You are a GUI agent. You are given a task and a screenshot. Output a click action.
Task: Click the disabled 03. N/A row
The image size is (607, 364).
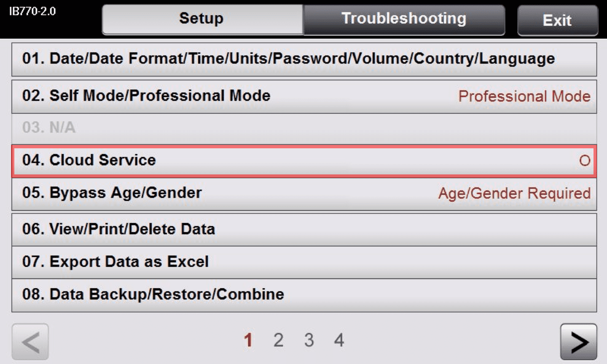[x=304, y=128]
